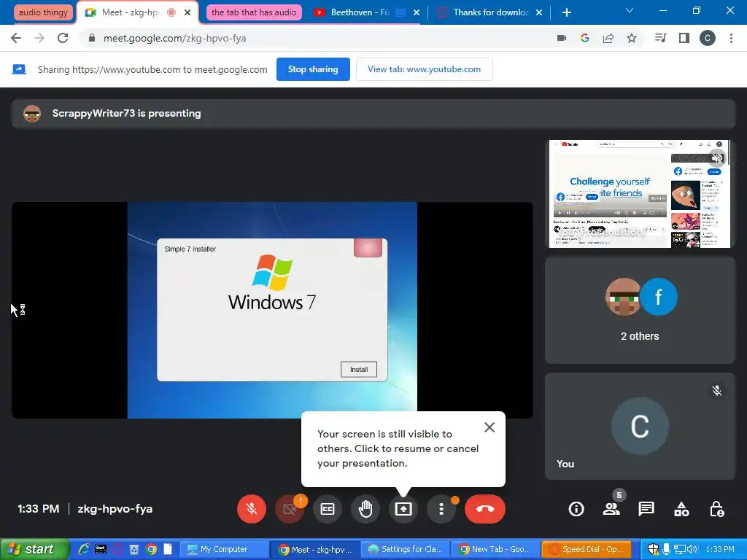Open the media controls icon
The image size is (747, 560).
pyautogui.click(x=660, y=38)
